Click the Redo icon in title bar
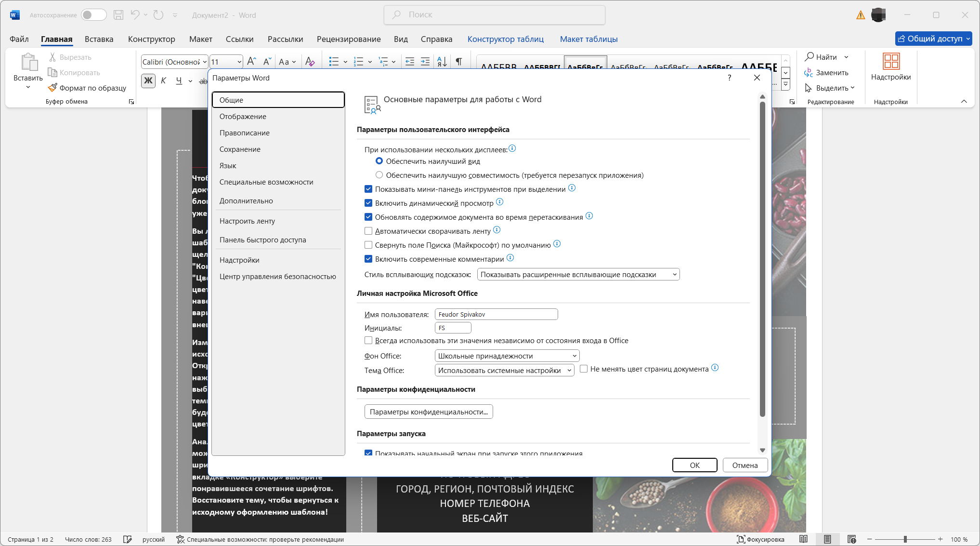The image size is (980, 546). pyautogui.click(x=158, y=15)
